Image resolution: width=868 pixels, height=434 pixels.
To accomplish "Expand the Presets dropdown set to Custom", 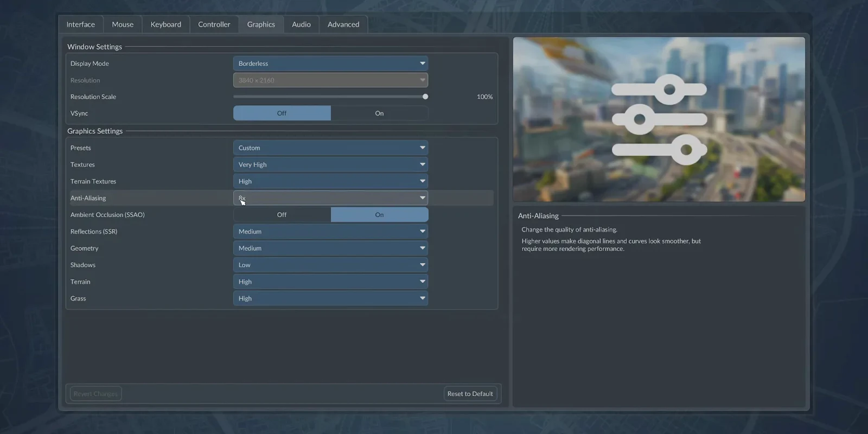I will pos(330,148).
